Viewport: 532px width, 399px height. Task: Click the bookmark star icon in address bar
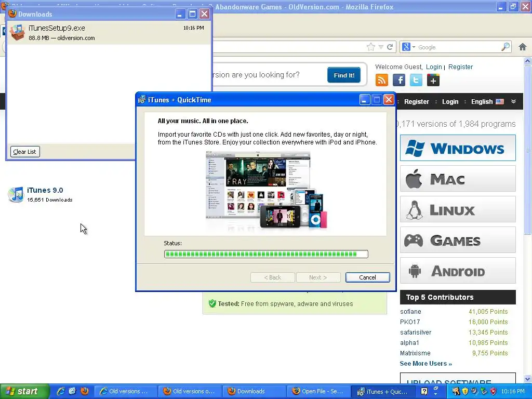tap(371, 47)
